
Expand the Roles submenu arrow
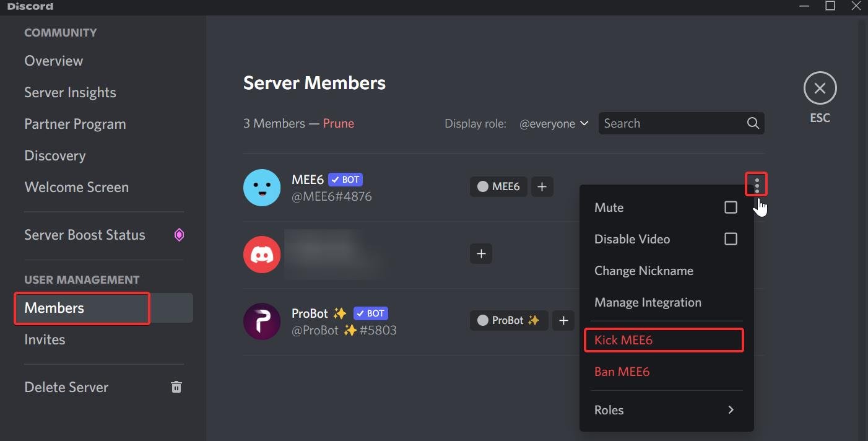click(731, 410)
